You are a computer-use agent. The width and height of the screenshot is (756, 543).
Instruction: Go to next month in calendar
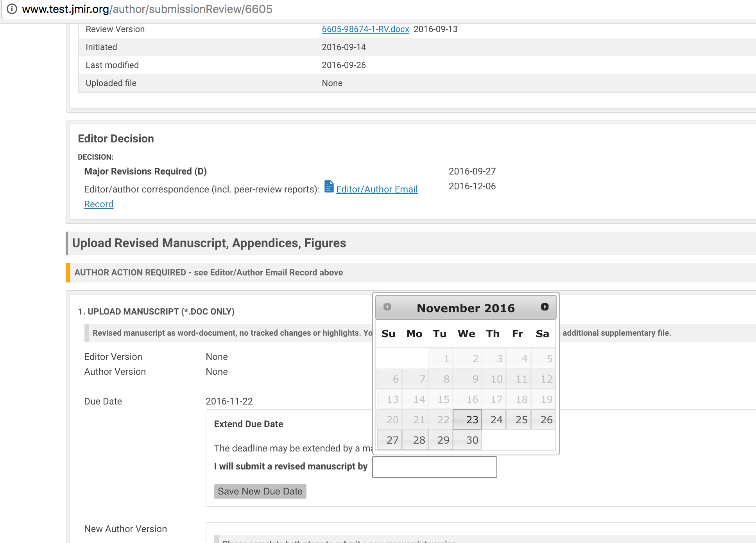pos(545,307)
